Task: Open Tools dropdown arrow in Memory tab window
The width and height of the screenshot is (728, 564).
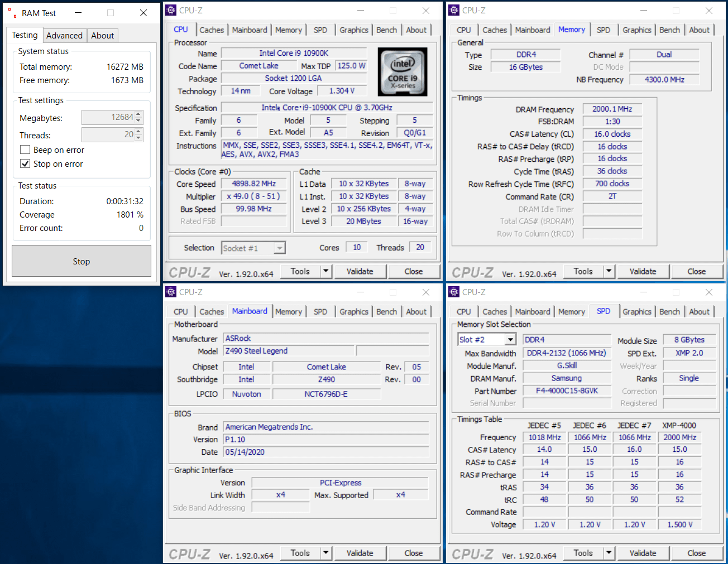Action: [609, 272]
